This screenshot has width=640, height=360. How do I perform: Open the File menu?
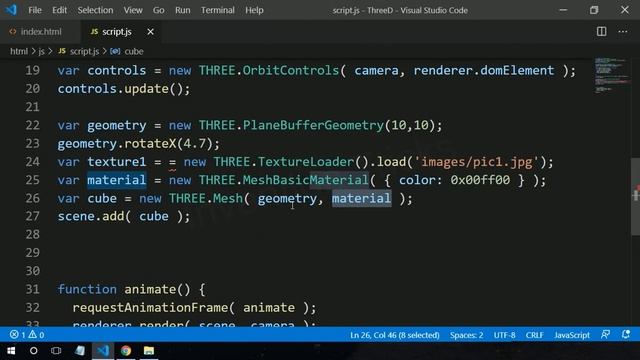pos(35,10)
